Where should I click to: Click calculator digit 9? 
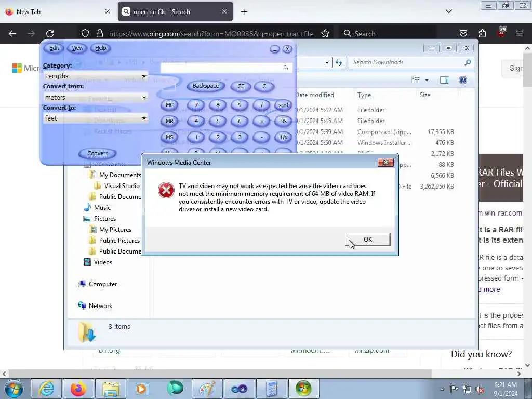[x=240, y=105]
